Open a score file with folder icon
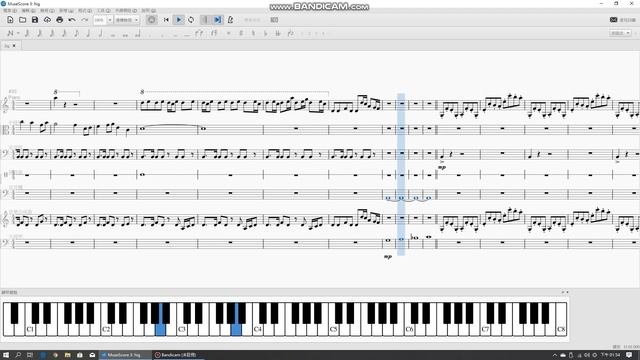Image resolution: width=640 pixels, height=360 pixels. [x=22, y=20]
